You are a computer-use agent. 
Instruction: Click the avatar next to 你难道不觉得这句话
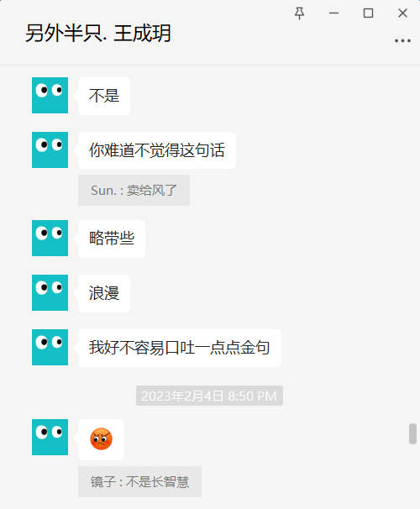pyautogui.click(x=50, y=150)
